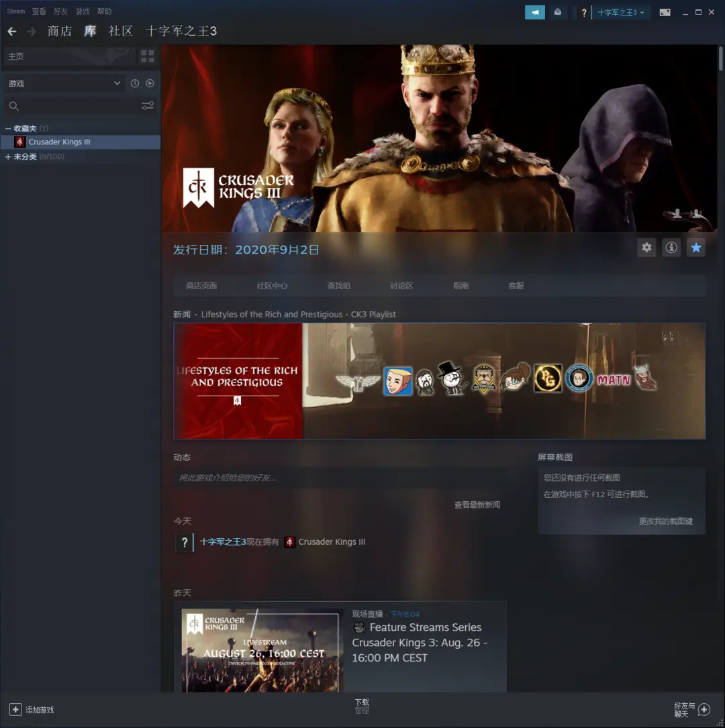
Task: Show ready-to-play games only icon
Action: pos(150,83)
